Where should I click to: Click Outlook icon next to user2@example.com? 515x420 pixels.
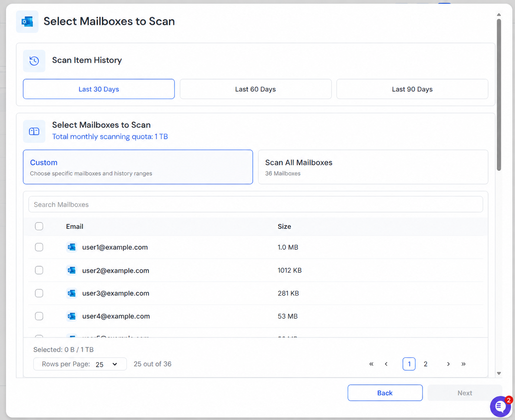coord(72,270)
